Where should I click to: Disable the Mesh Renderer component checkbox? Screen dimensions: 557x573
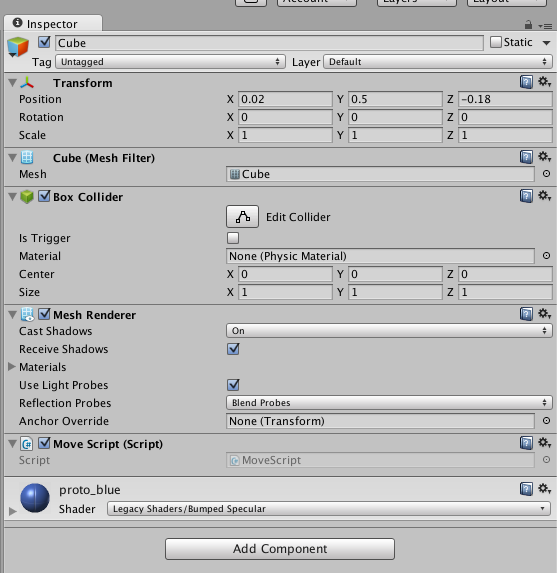pyautogui.click(x=44, y=314)
